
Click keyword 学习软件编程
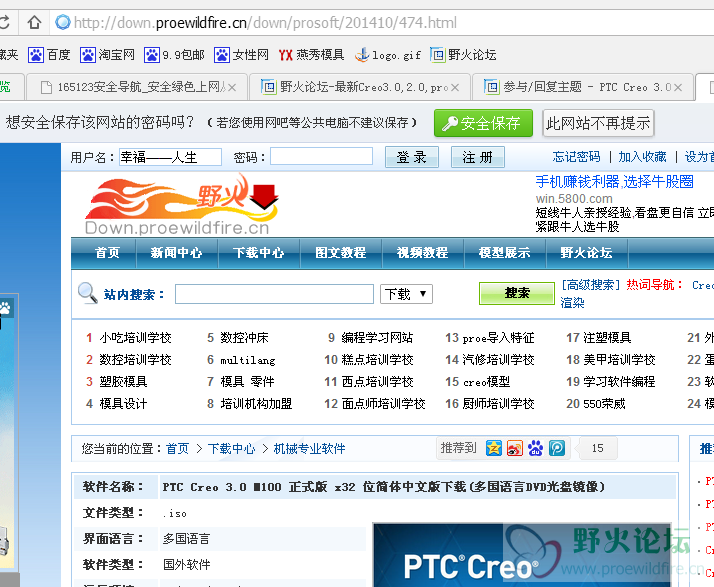pos(619,382)
